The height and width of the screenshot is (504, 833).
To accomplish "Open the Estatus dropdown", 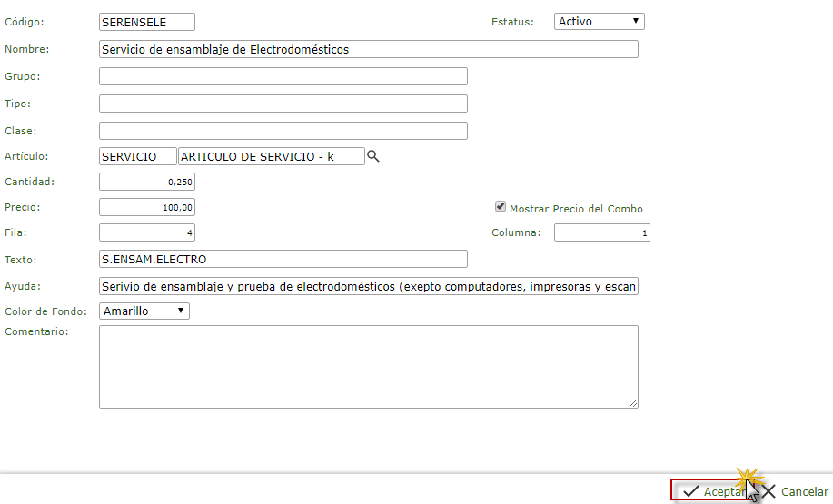I will click(599, 21).
